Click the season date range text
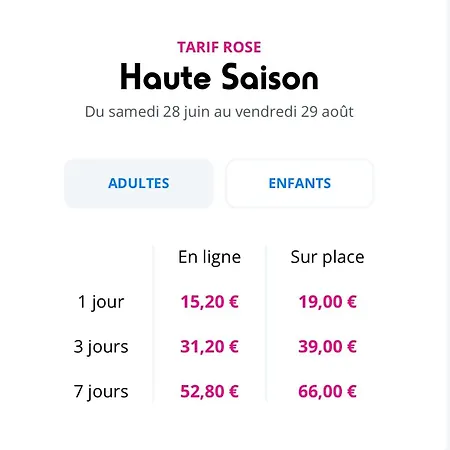450x450 pixels. (219, 112)
